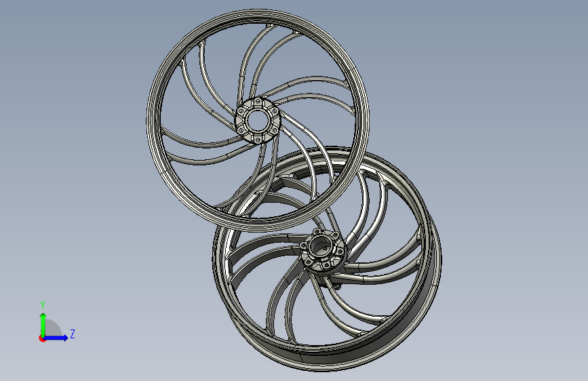The image size is (588, 381).
Task: Click the blue Z axis arrow of the triad
Action: click(56, 338)
